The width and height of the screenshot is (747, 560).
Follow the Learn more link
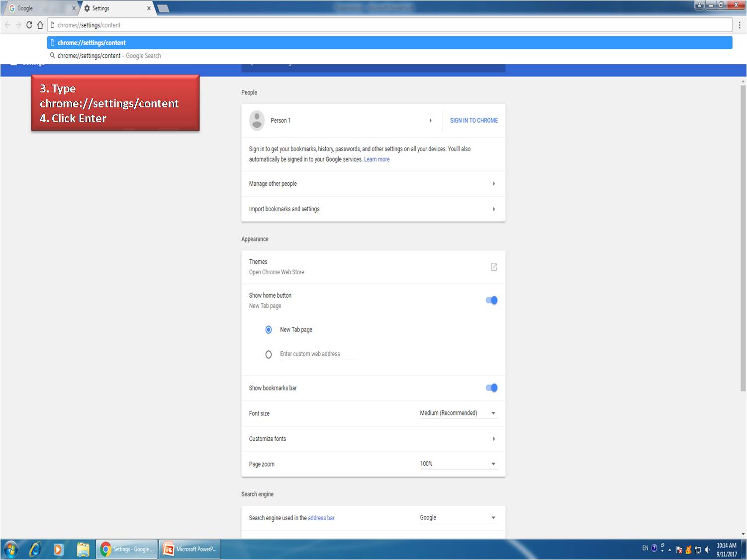pos(376,160)
